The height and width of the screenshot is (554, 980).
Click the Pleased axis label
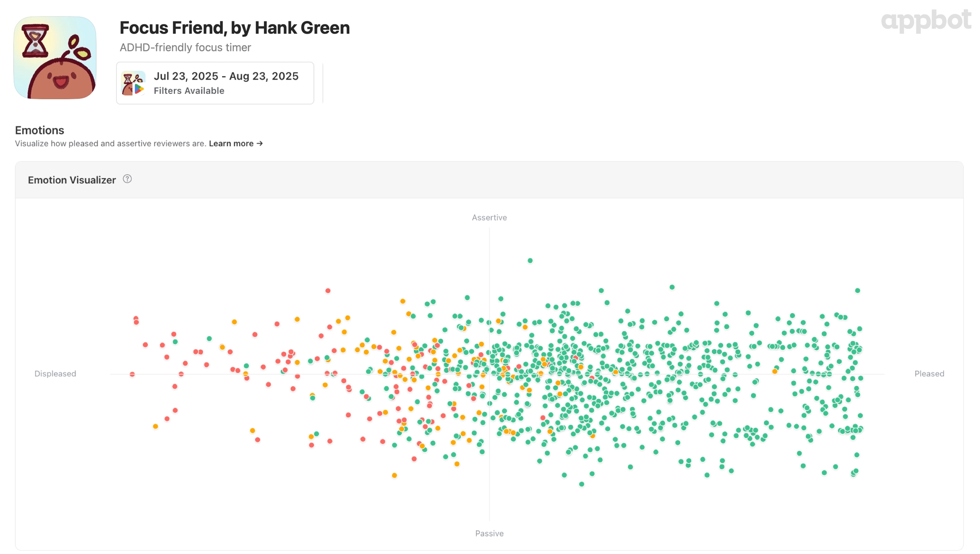(929, 373)
